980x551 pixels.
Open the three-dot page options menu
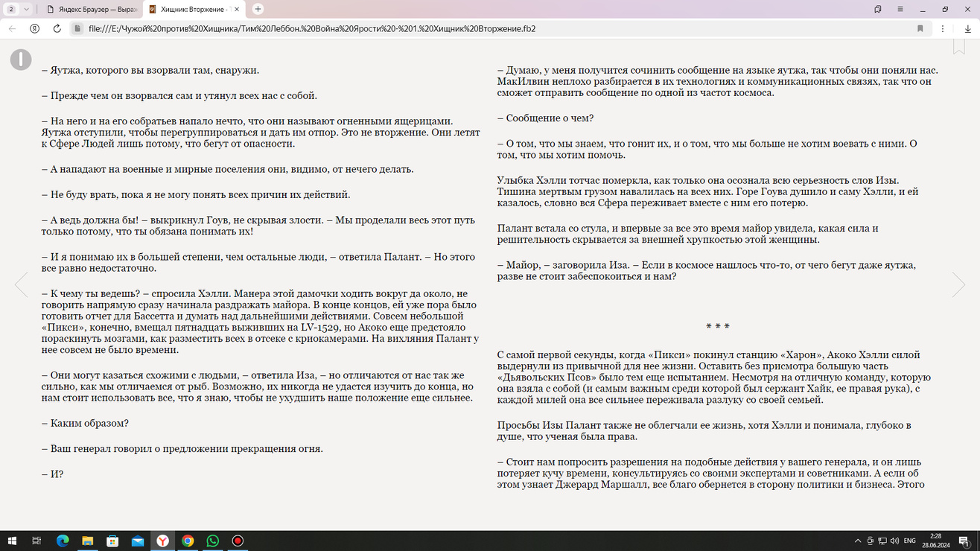click(943, 28)
